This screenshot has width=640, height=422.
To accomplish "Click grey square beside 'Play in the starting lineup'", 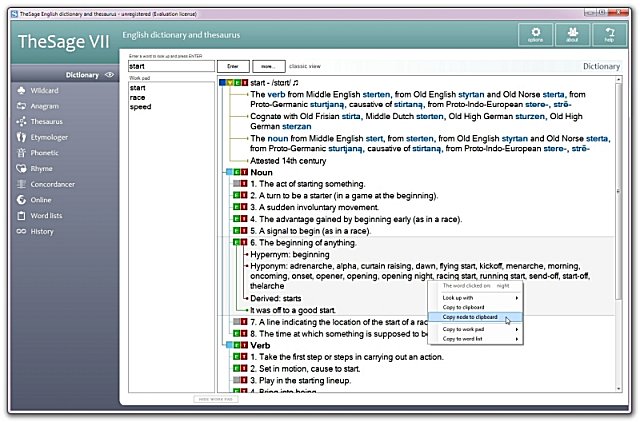I will pos(237,380).
